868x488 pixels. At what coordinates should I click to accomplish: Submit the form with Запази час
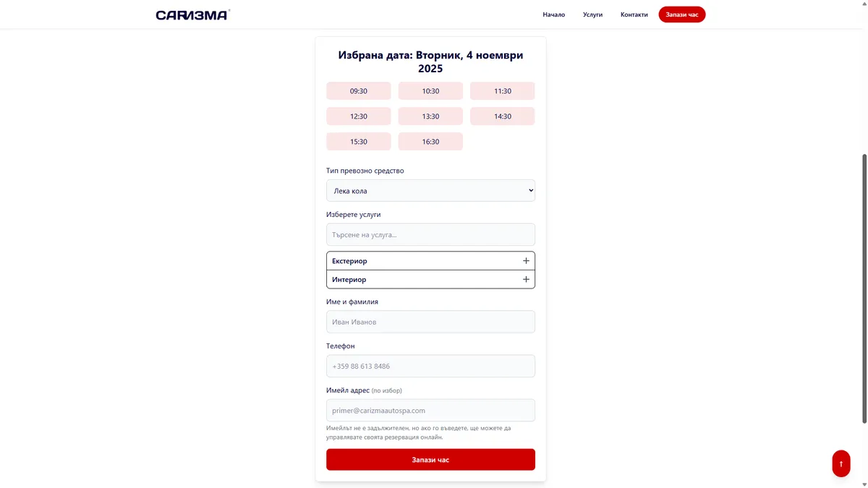pos(430,460)
